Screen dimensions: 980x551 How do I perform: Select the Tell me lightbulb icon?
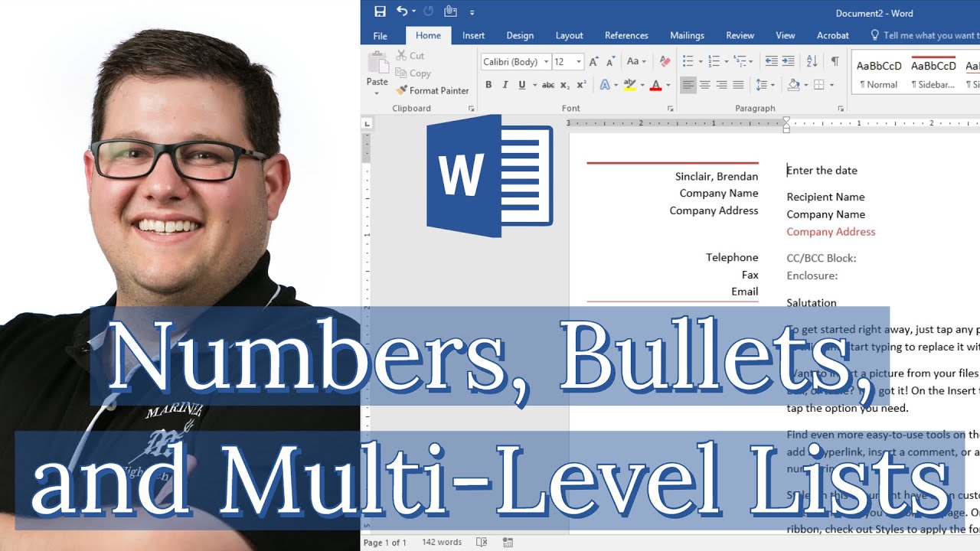[875, 35]
